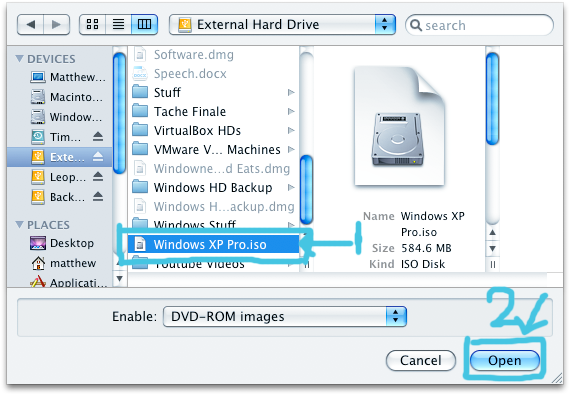Select the Window… disk in sidebar
The width and height of the screenshot is (570, 395).
[x=67, y=117]
